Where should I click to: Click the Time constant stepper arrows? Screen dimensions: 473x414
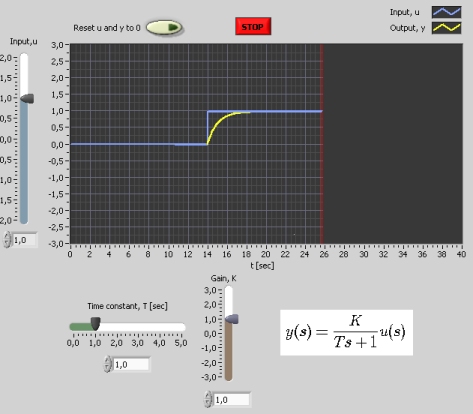pos(107,364)
